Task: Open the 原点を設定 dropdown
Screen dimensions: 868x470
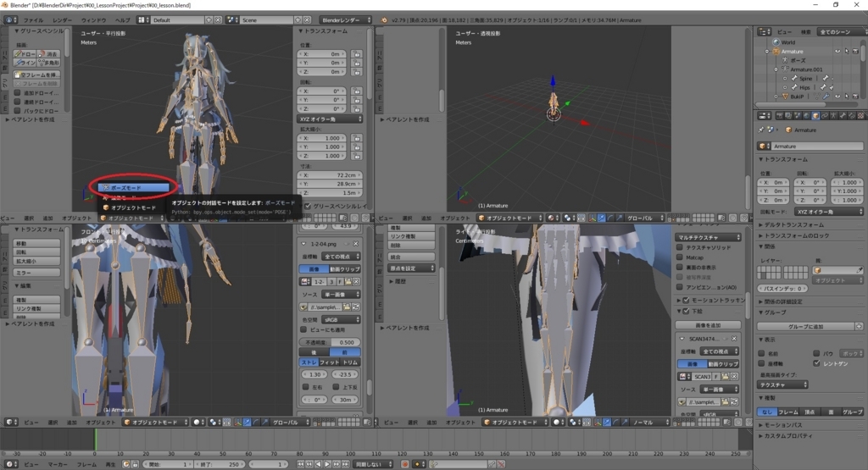Action: click(411, 268)
